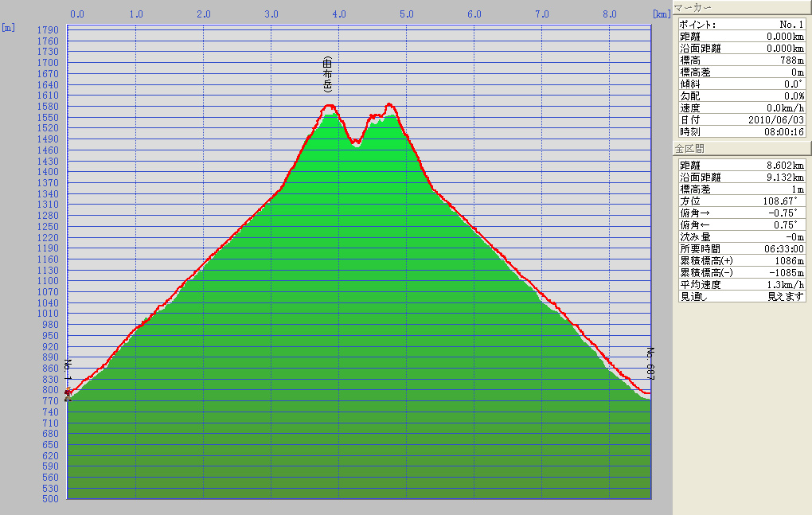Select the No. 1 start point marker label
The image size is (812, 515).
click(x=68, y=369)
